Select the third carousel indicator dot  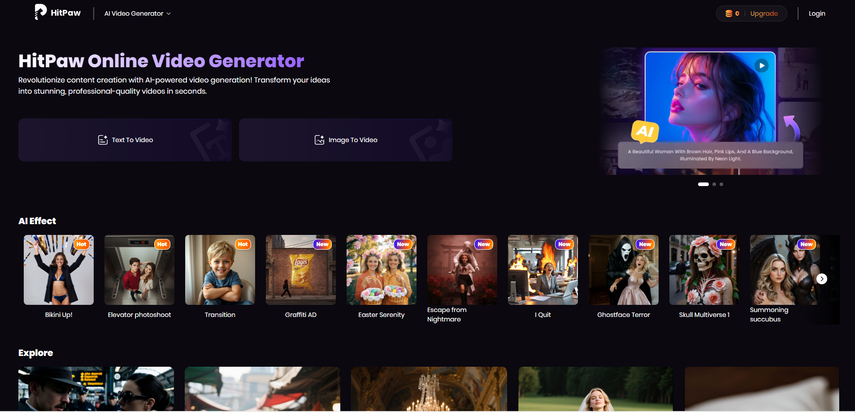point(721,184)
